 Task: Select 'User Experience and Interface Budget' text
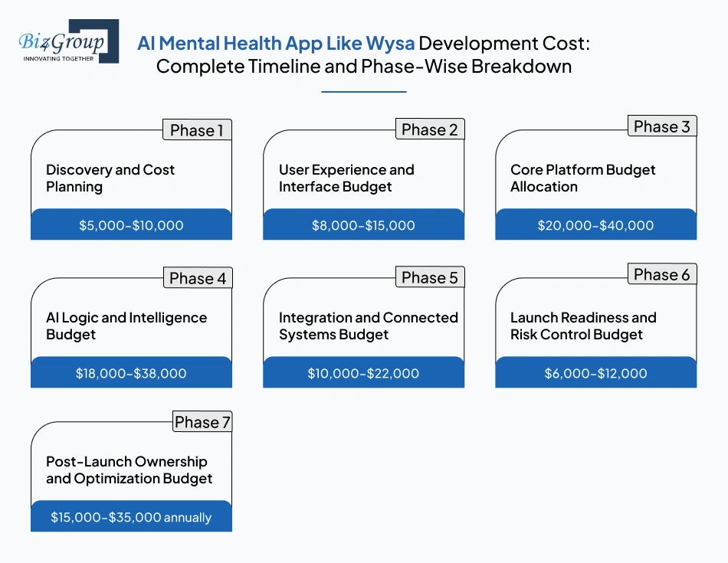coord(346,178)
